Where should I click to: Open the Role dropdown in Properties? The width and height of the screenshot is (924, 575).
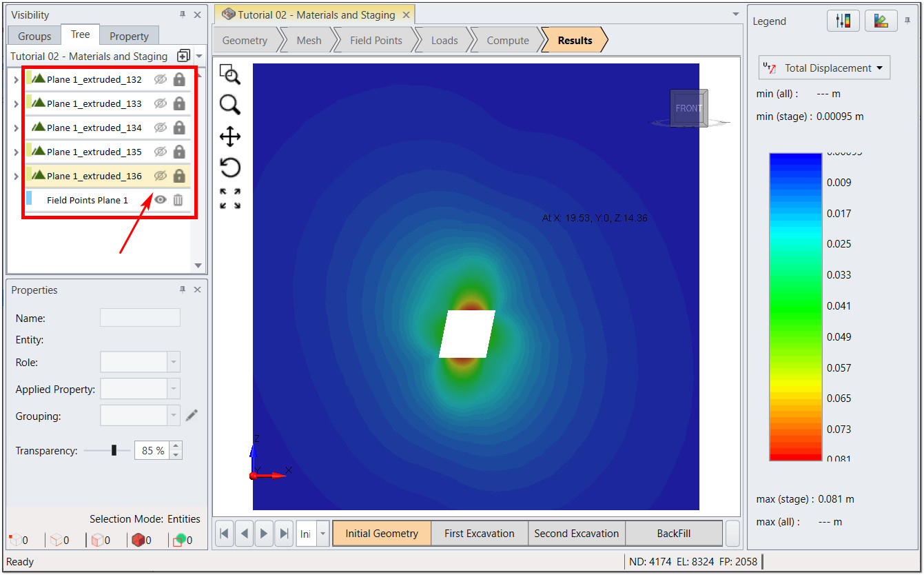(x=174, y=362)
